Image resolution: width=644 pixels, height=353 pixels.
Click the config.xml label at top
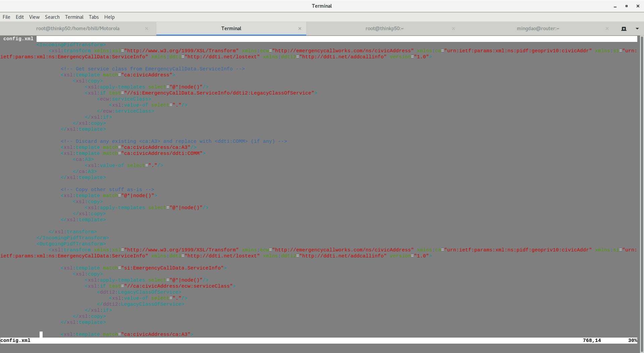18,39
